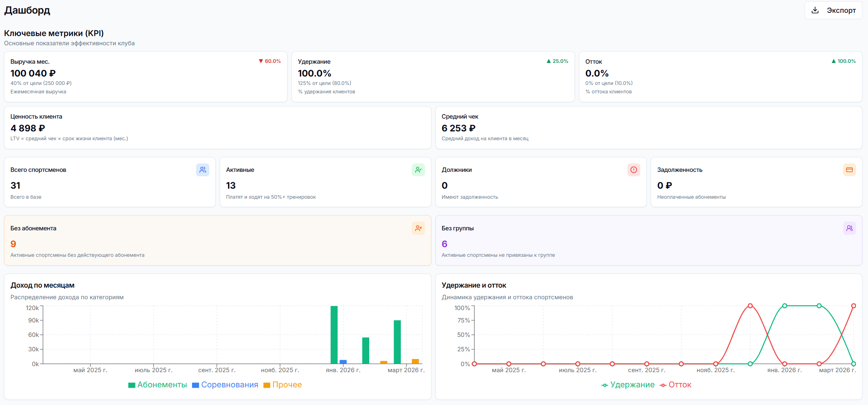Toggle Соревнования series in the legend
The image size is (868, 405).
tap(225, 385)
